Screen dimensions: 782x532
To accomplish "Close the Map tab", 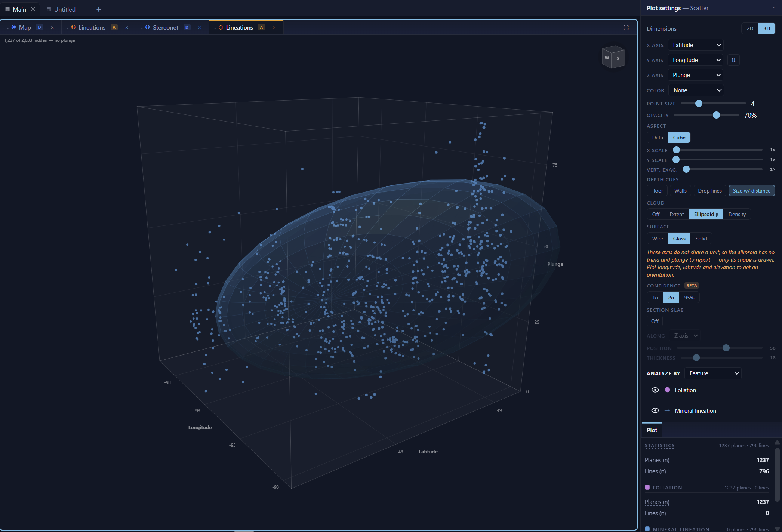I will point(52,28).
